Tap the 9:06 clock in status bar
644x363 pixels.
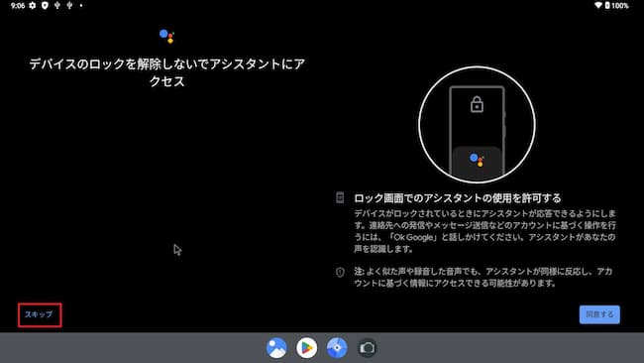(18, 6)
